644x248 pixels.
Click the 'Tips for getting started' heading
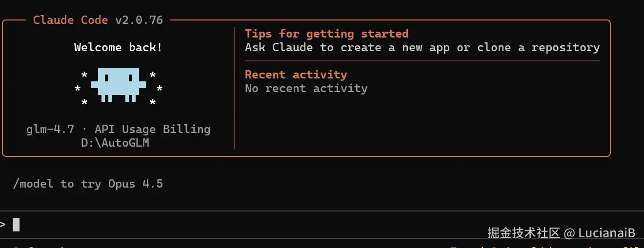point(326,34)
